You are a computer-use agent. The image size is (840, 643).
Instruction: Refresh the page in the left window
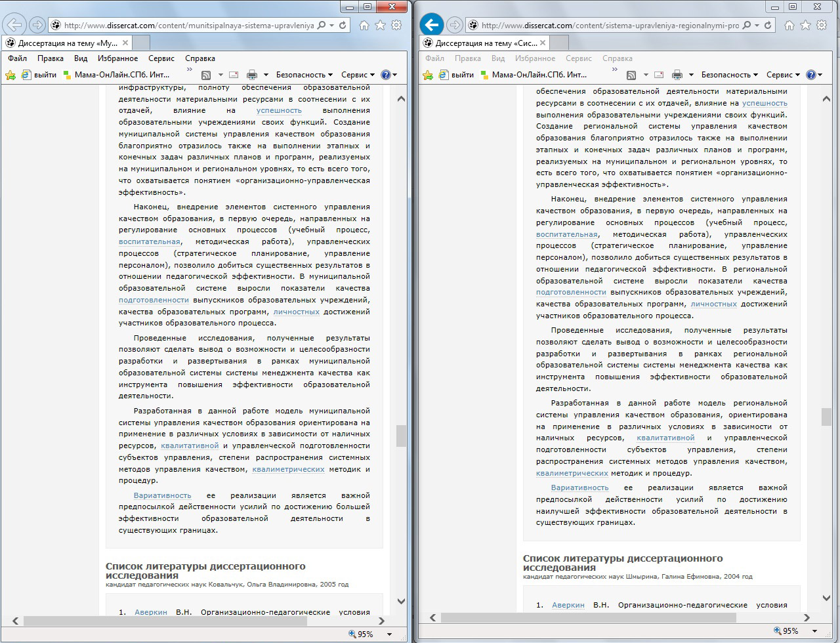tap(343, 26)
